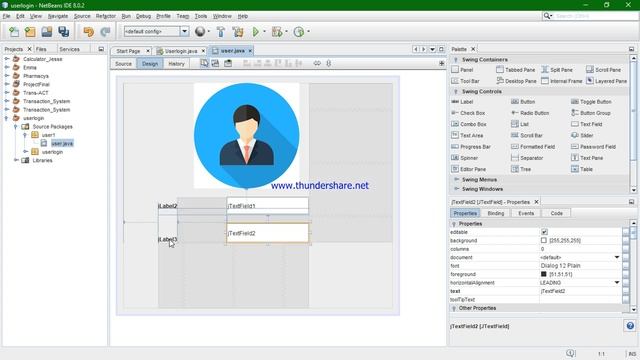Click the New Project toolbar icon
This screenshot has width=640, height=360.
(x=30, y=32)
